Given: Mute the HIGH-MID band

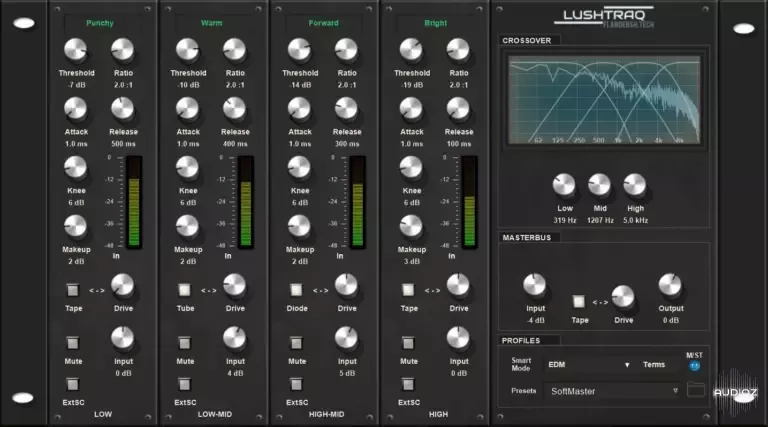Looking at the screenshot, I should pyautogui.click(x=296, y=343).
